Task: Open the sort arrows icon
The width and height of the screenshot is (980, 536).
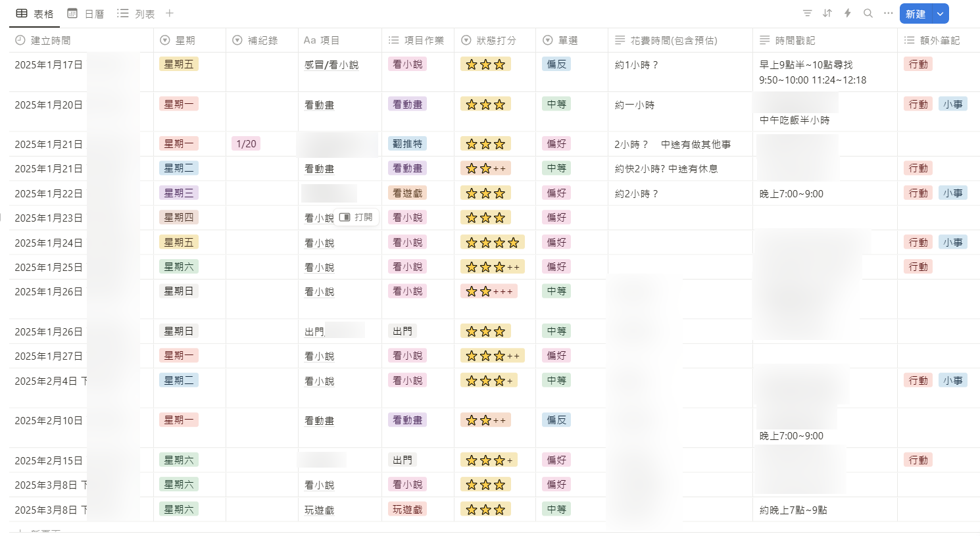Action: 827,13
